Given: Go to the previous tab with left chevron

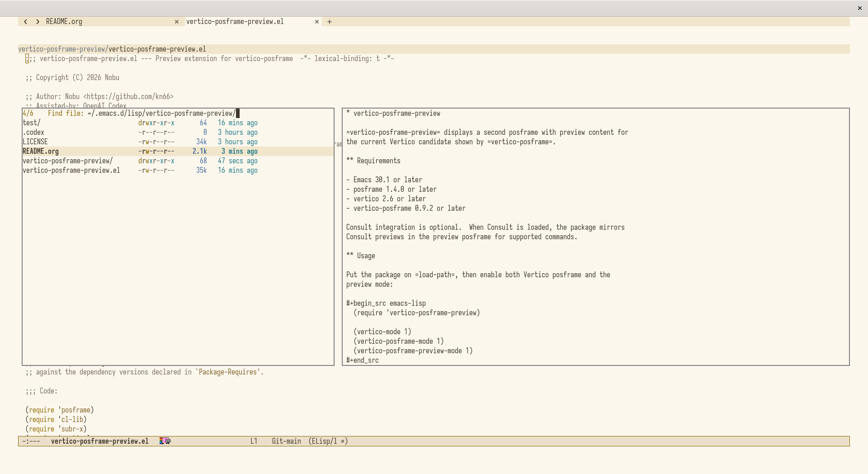Looking at the screenshot, I should tap(26, 22).
